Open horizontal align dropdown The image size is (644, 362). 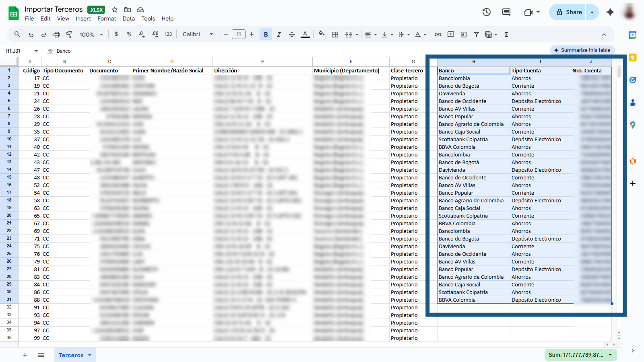click(371, 35)
